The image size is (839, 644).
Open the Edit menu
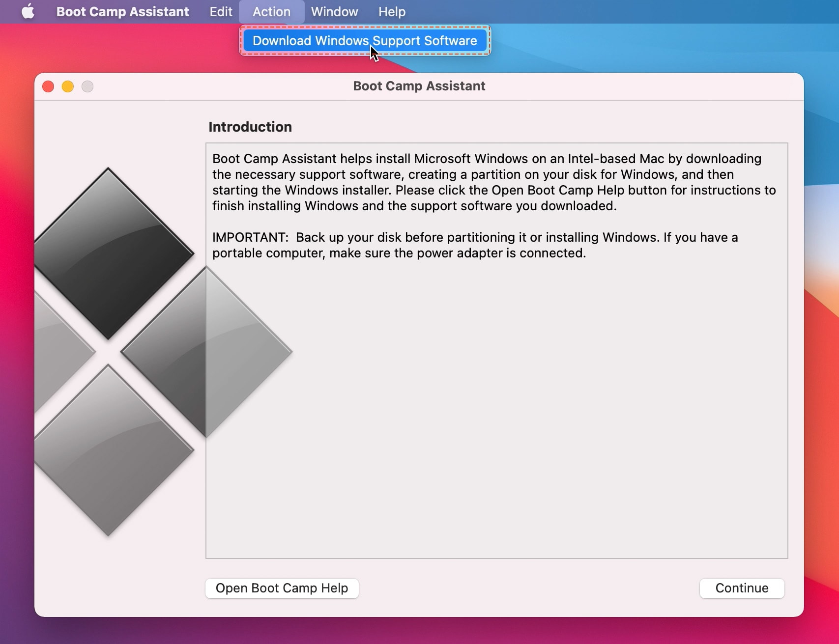(x=220, y=11)
